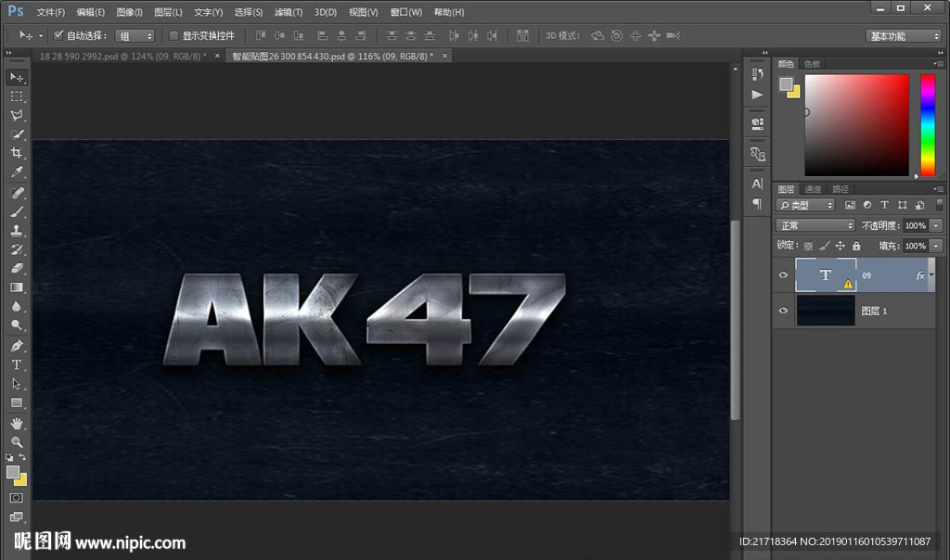The height and width of the screenshot is (560, 950).
Task: Open the 滤镜(T) menu
Action: click(x=289, y=12)
